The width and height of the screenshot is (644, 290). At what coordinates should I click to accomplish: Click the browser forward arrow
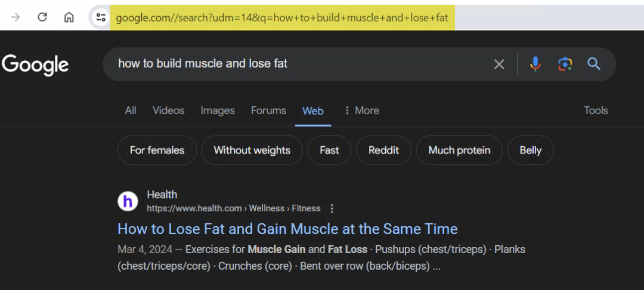coord(16,17)
